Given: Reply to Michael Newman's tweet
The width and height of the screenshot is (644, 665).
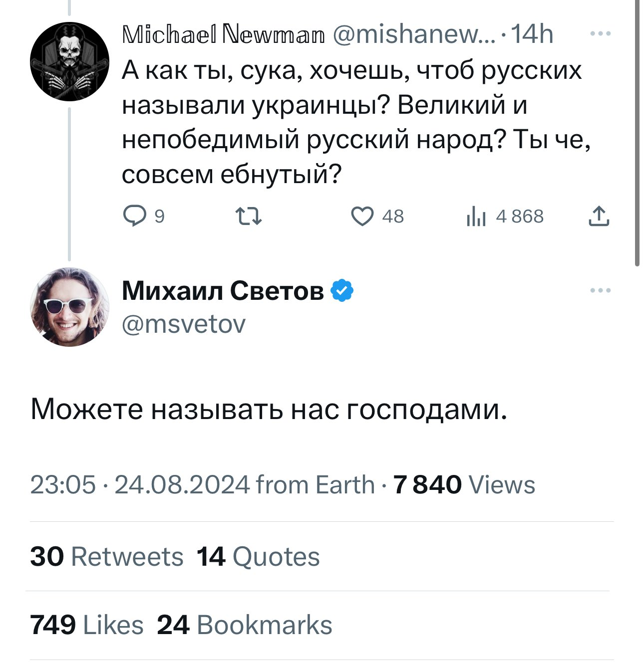Looking at the screenshot, I should point(134,217).
